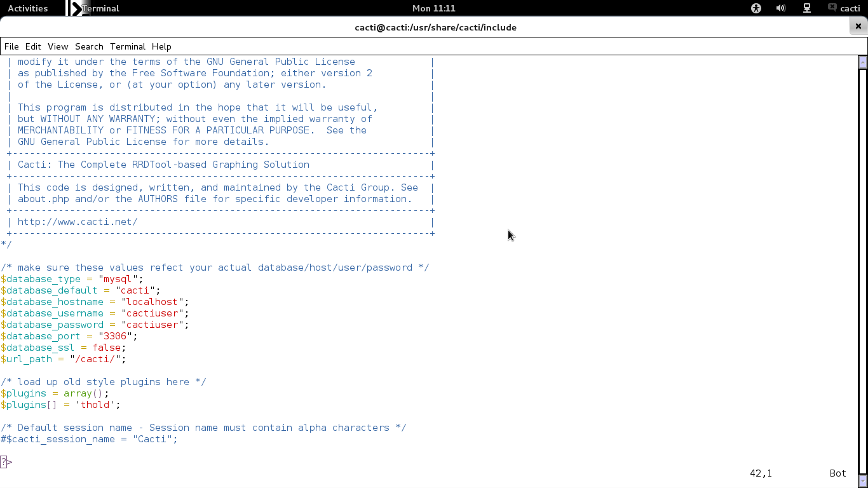Click the "mysql" value
Screen dimensions: 868x488
[x=118, y=279]
